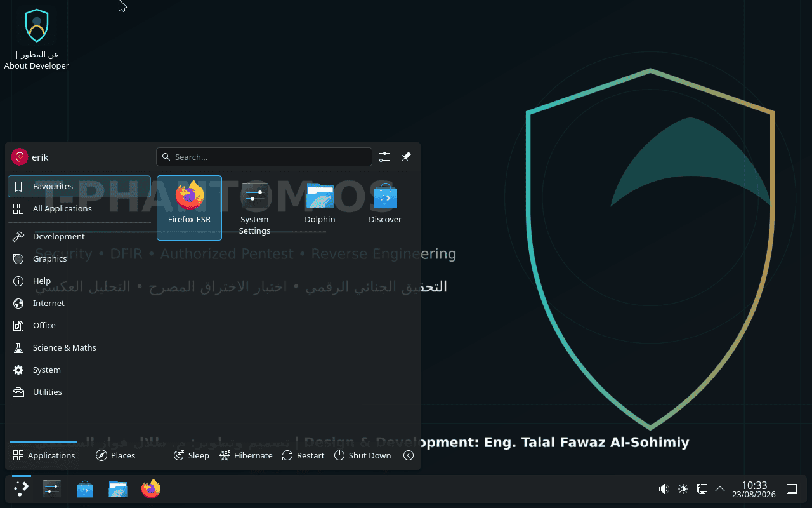Click the erik user avatar
Image resolution: width=812 pixels, height=508 pixels.
pos(20,157)
